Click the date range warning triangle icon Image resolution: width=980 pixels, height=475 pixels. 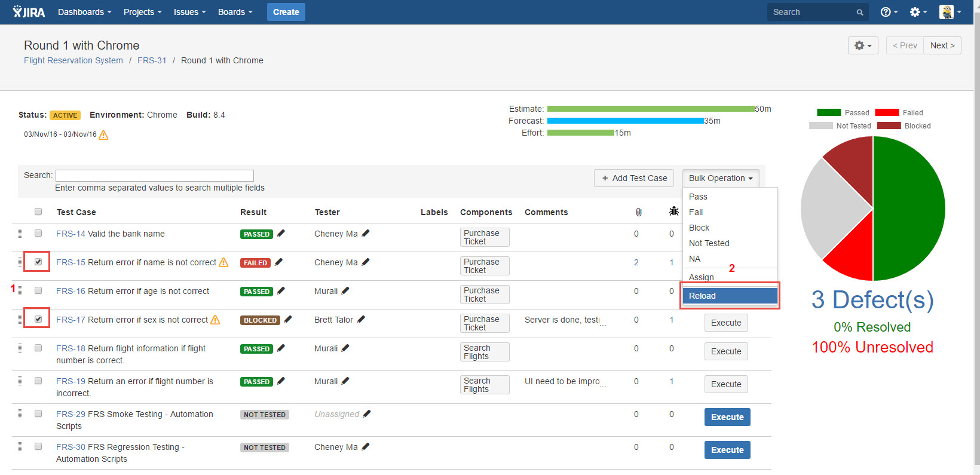pos(103,135)
